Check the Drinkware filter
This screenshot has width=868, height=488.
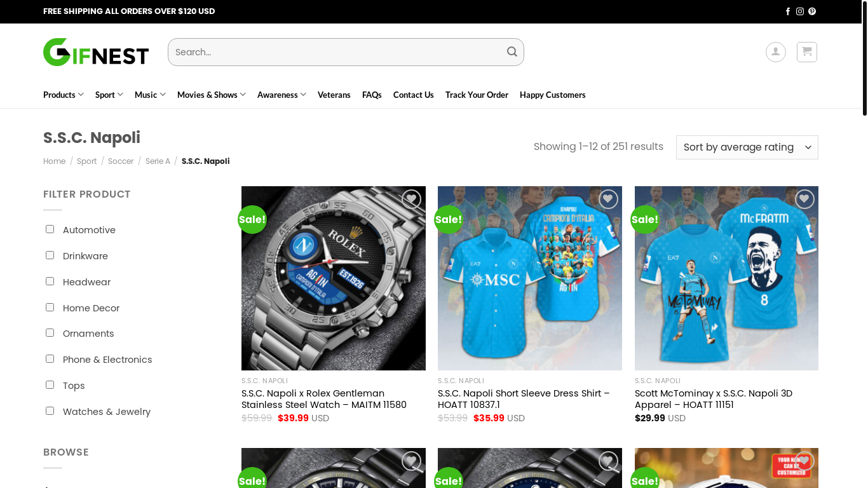[50, 255]
